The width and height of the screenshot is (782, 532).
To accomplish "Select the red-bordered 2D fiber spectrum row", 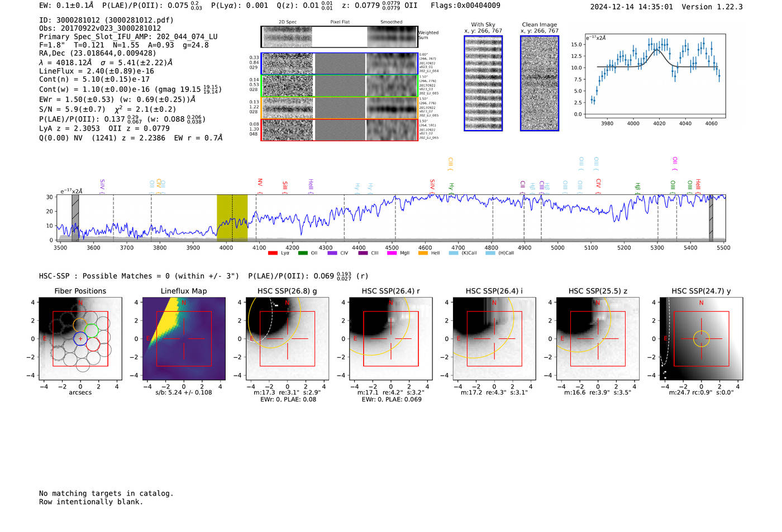I will 340,130.
